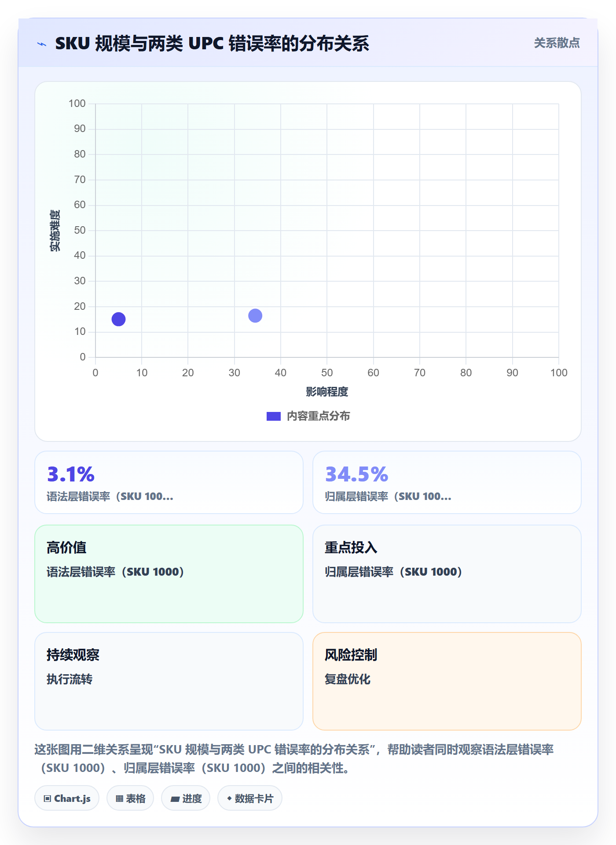This screenshot has width=616, height=845.
Task: Click the Chart.js chip square icon
Action: pos(48,799)
